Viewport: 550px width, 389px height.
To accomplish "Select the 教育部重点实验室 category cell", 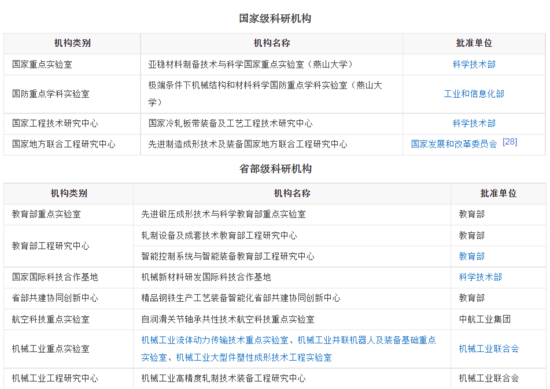I will [x=69, y=214].
